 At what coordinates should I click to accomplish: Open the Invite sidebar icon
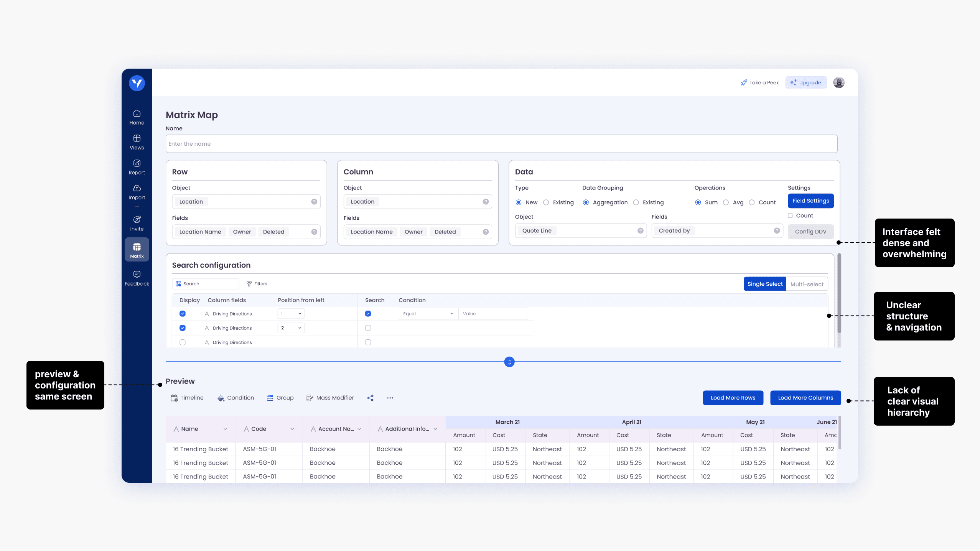(x=137, y=220)
